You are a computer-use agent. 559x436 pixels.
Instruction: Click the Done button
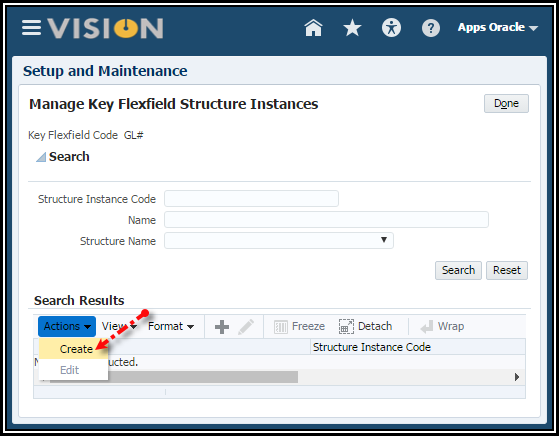coord(506,103)
